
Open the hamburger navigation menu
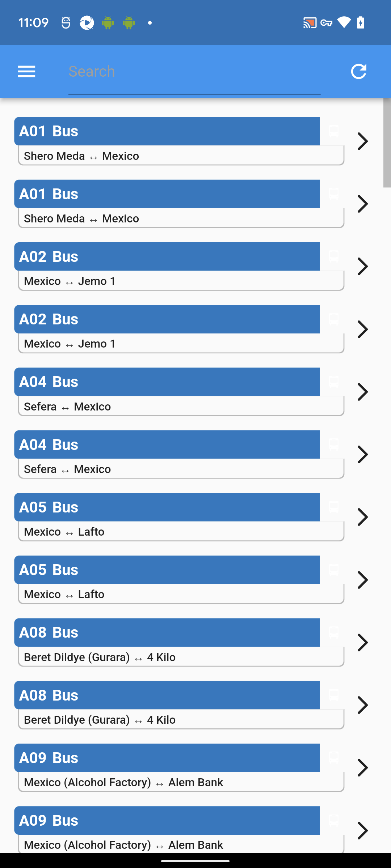[27, 71]
